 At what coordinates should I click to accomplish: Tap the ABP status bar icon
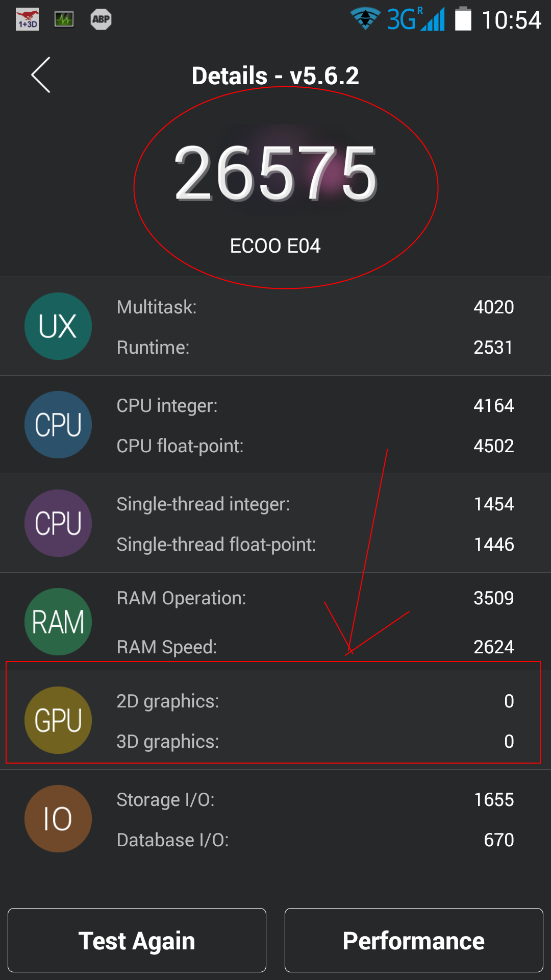pyautogui.click(x=101, y=20)
